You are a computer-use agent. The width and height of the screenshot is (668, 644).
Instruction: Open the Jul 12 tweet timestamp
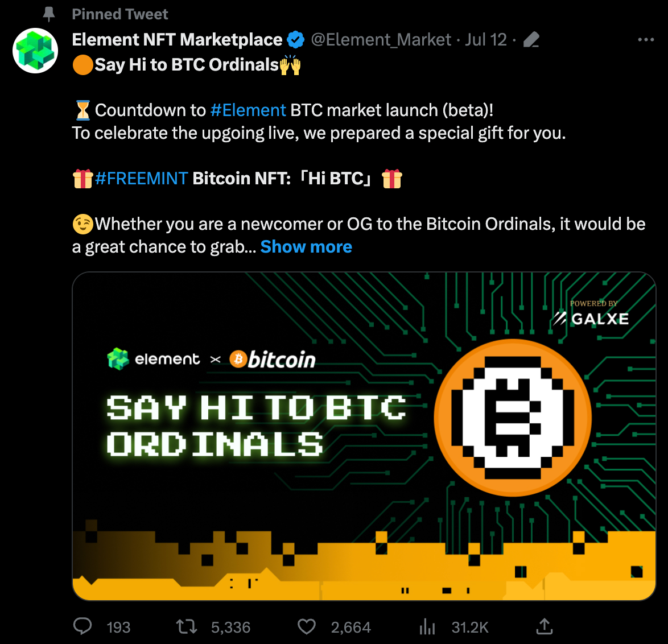486,40
